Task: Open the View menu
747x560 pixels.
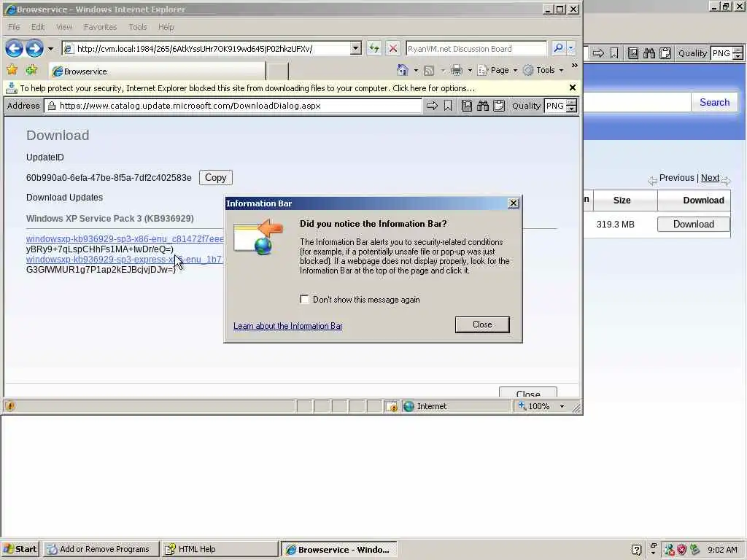Action: pyautogui.click(x=64, y=27)
